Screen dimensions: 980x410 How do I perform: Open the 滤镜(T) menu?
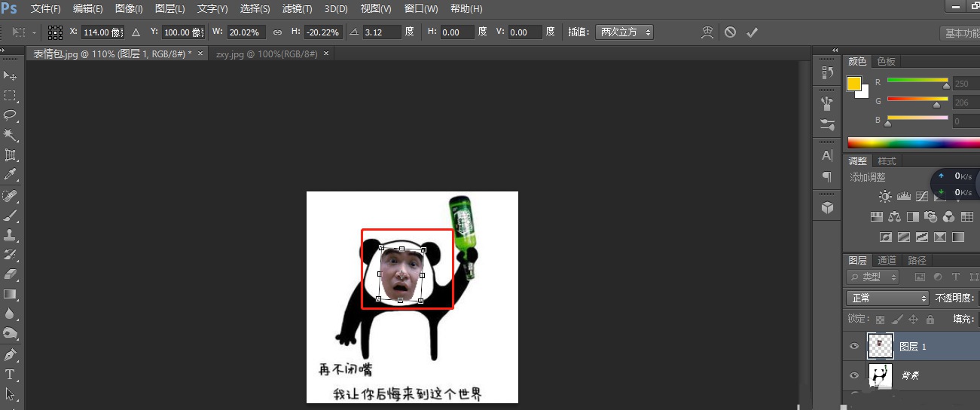pyautogui.click(x=297, y=9)
